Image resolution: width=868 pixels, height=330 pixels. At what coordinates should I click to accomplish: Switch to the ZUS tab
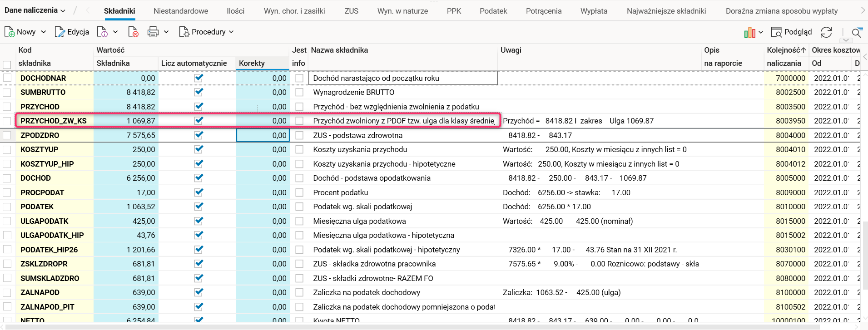tap(351, 11)
